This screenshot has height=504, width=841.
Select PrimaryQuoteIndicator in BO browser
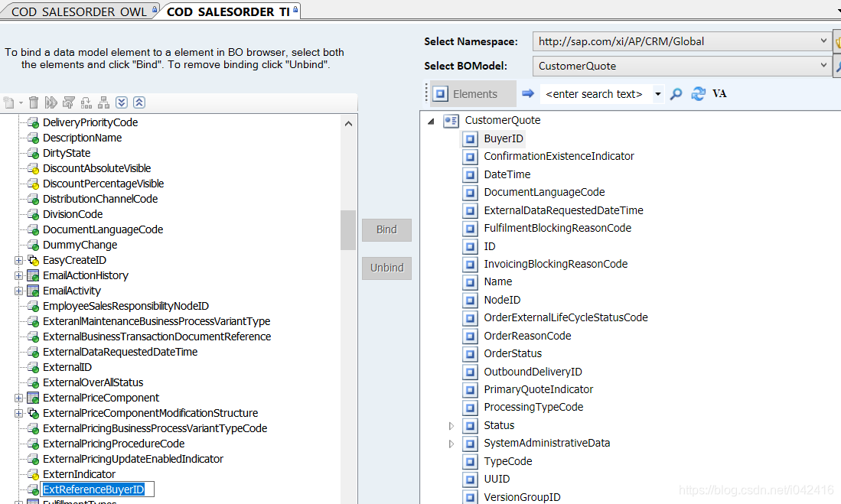point(539,389)
